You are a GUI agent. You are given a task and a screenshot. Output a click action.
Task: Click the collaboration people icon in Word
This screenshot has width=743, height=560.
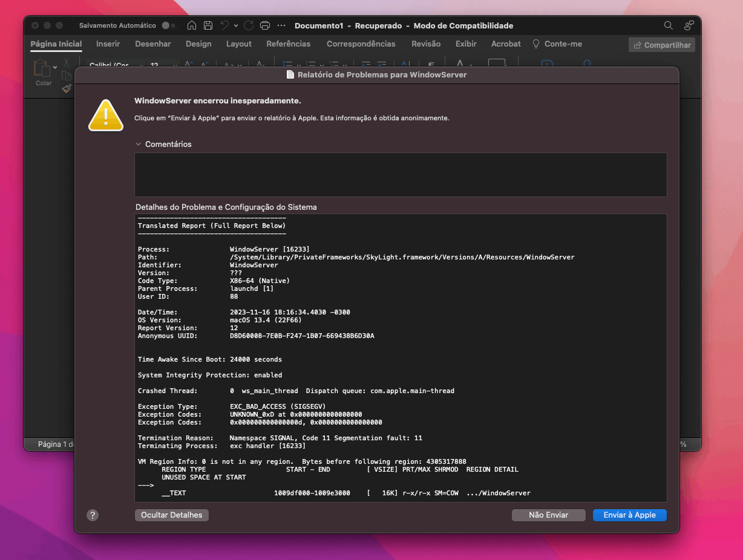tap(689, 25)
